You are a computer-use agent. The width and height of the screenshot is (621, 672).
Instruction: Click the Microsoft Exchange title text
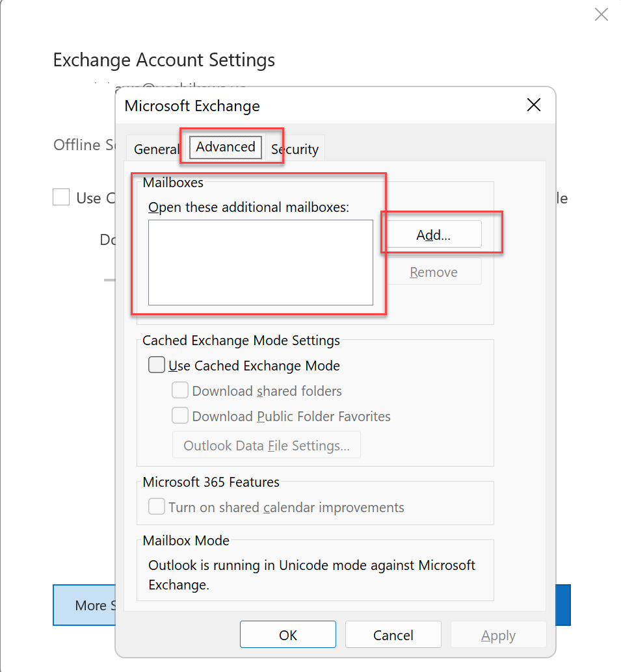[x=192, y=106]
